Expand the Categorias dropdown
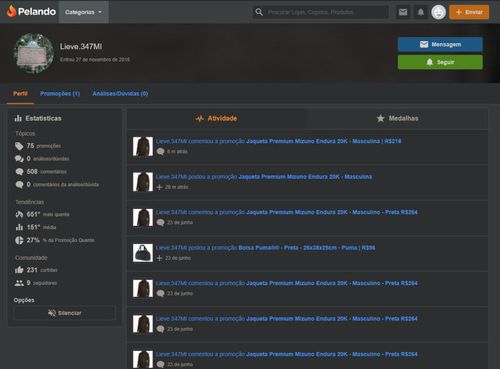 (x=84, y=12)
